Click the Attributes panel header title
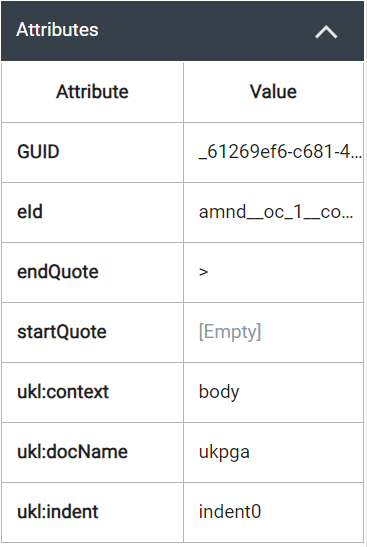 point(57,30)
